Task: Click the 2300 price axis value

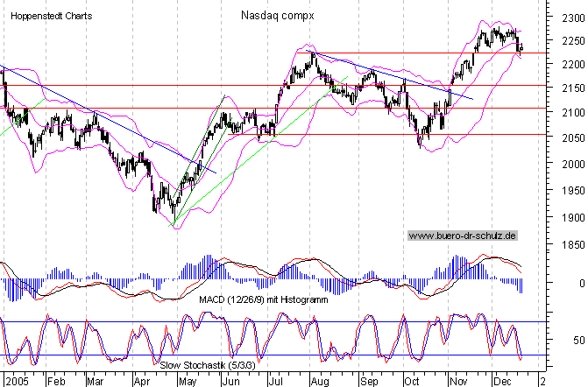Action: 573,18
